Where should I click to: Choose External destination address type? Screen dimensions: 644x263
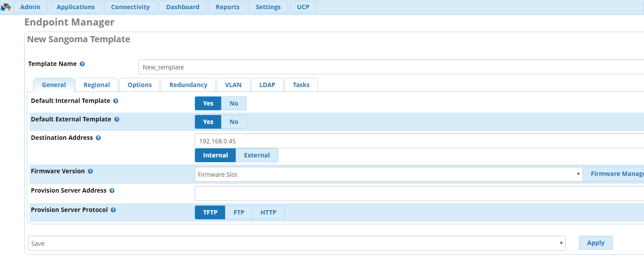[x=257, y=155]
